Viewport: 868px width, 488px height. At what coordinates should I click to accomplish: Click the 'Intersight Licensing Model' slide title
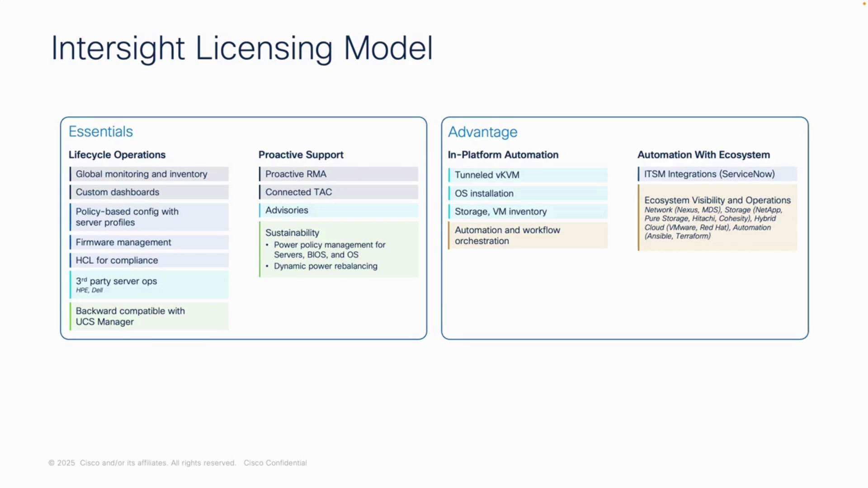click(x=242, y=48)
